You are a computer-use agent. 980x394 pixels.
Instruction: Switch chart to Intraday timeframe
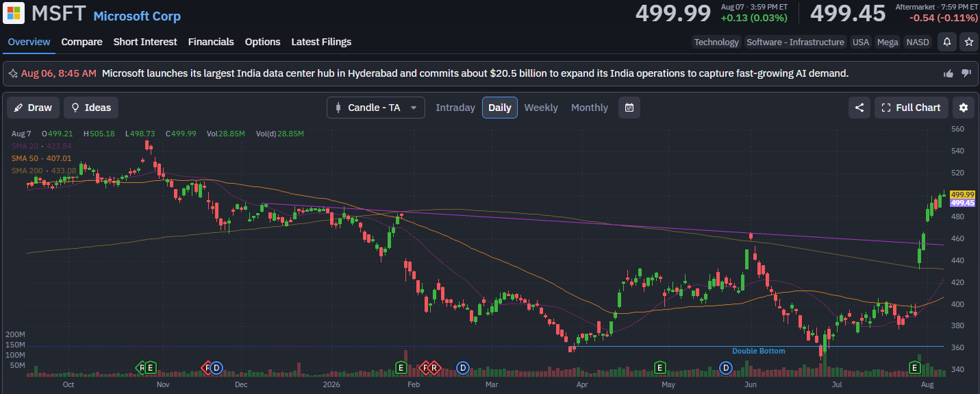click(455, 108)
